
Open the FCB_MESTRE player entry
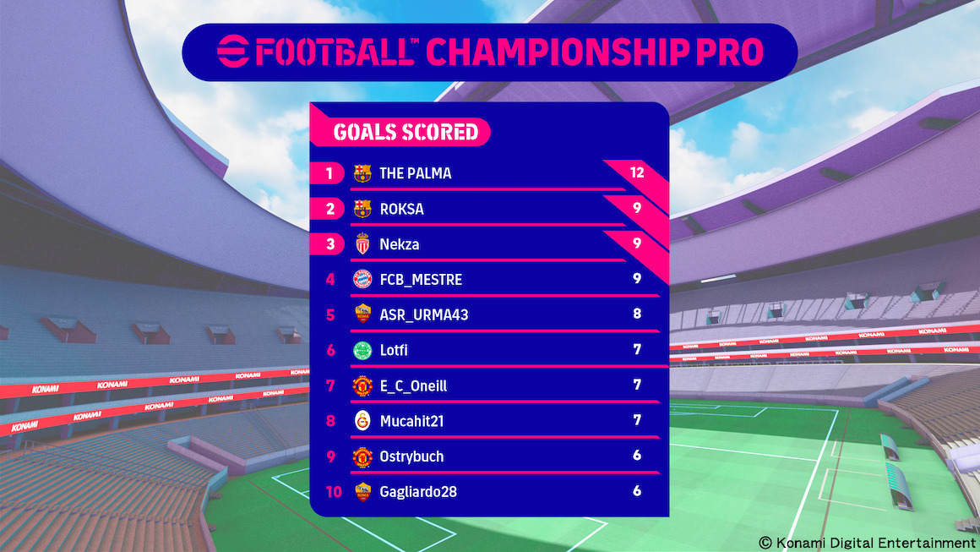coord(421,280)
